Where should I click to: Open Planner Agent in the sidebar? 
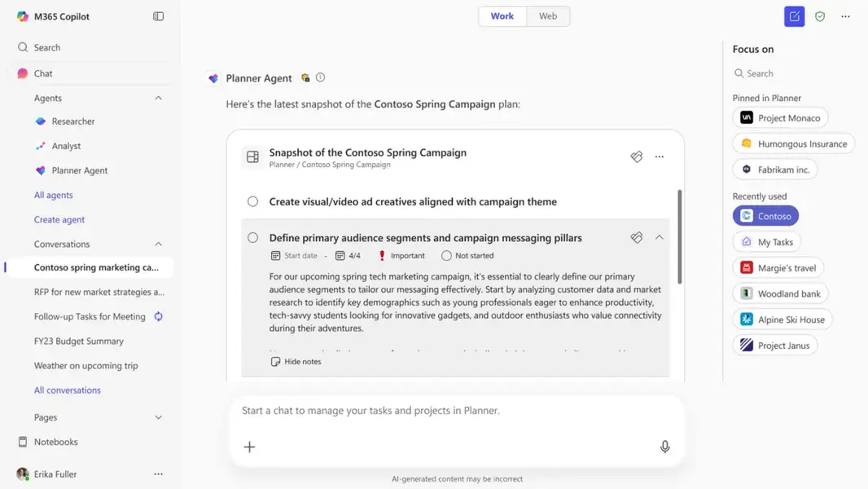(80, 170)
